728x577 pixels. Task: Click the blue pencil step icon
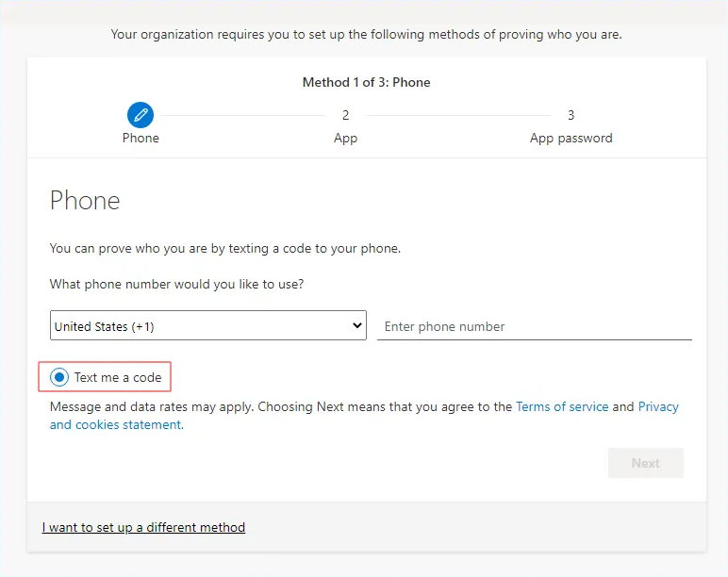pyautogui.click(x=141, y=115)
